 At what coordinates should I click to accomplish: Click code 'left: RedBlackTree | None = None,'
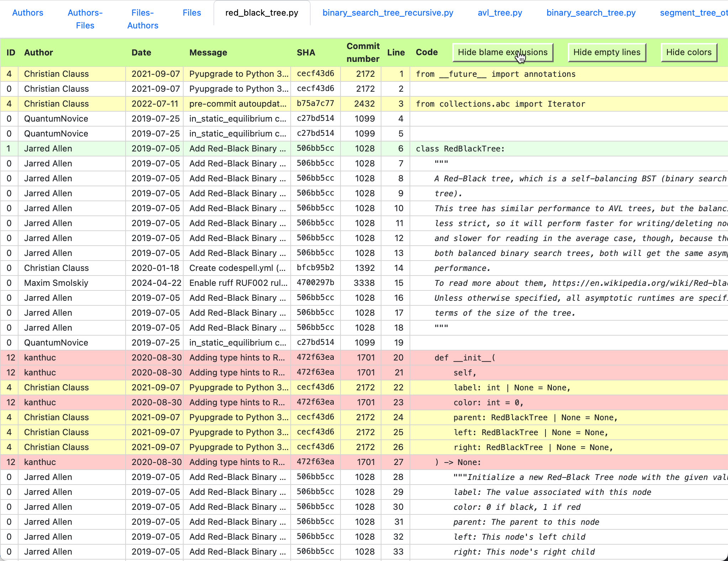531,432
